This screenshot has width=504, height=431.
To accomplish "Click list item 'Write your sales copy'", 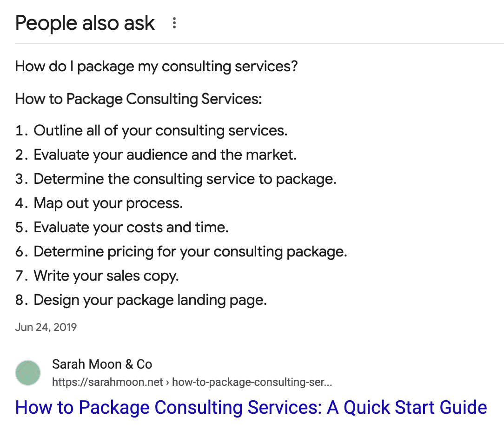I will click(106, 276).
